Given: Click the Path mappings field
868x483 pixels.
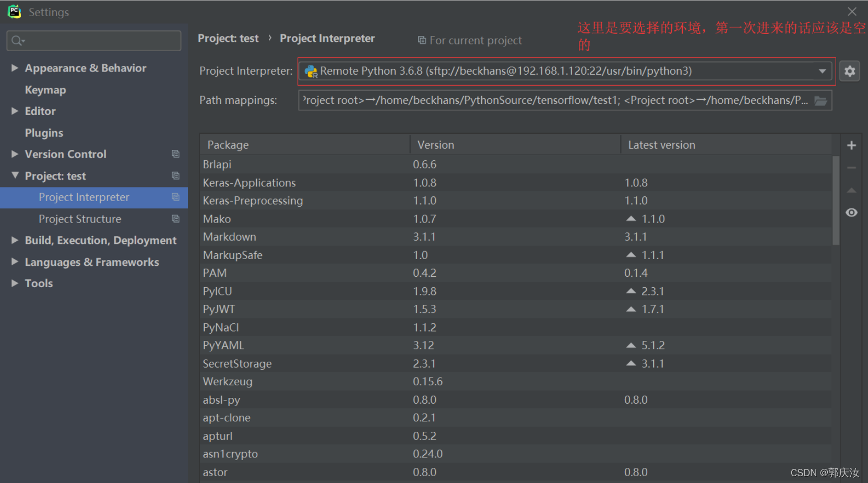Looking at the screenshot, I should pyautogui.click(x=565, y=100).
